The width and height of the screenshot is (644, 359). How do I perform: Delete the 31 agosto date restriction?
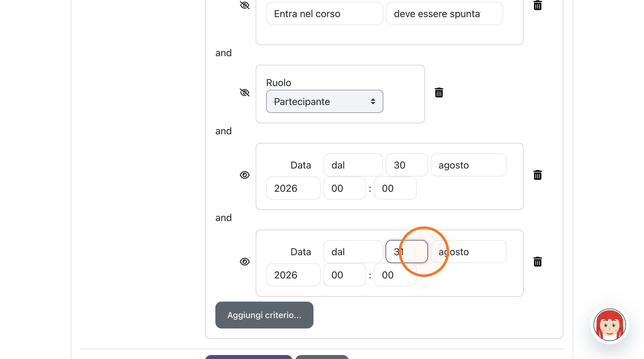click(x=537, y=262)
